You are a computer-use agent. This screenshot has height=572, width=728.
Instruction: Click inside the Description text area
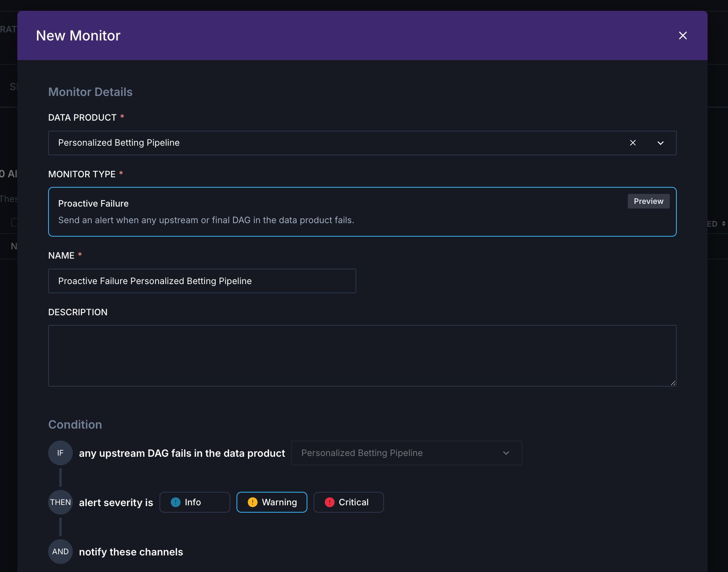(x=362, y=355)
